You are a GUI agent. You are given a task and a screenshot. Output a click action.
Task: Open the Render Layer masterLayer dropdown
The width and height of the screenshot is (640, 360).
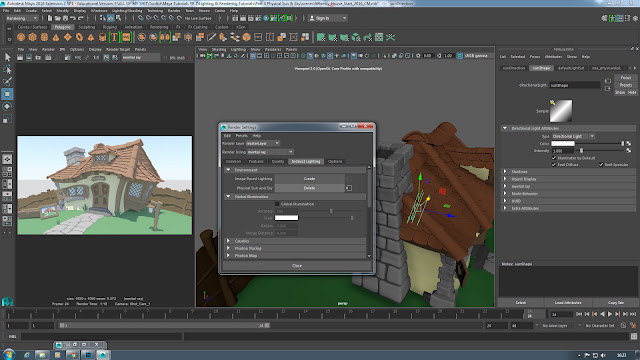click(x=263, y=143)
